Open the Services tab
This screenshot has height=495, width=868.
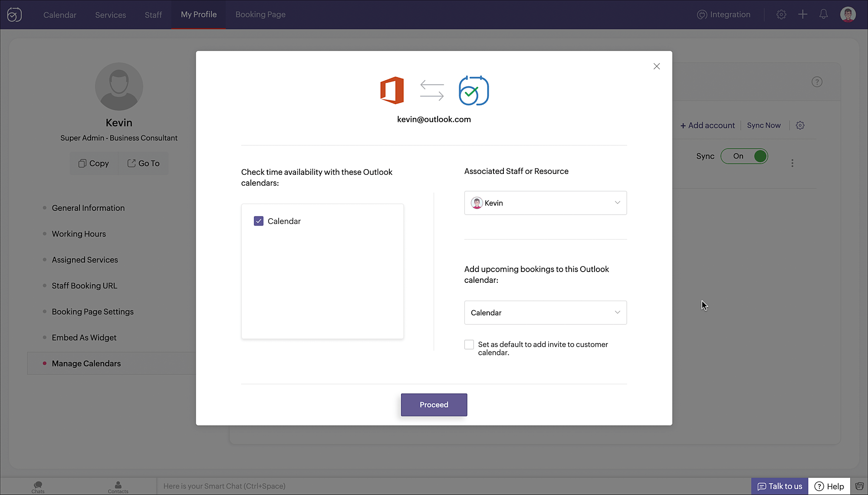110,15
